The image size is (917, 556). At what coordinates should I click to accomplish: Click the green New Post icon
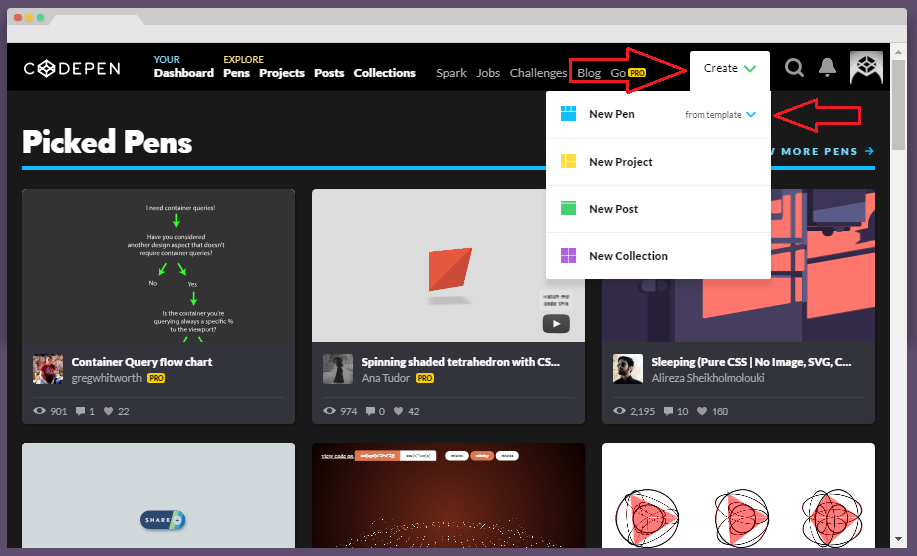tap(568, 208)
